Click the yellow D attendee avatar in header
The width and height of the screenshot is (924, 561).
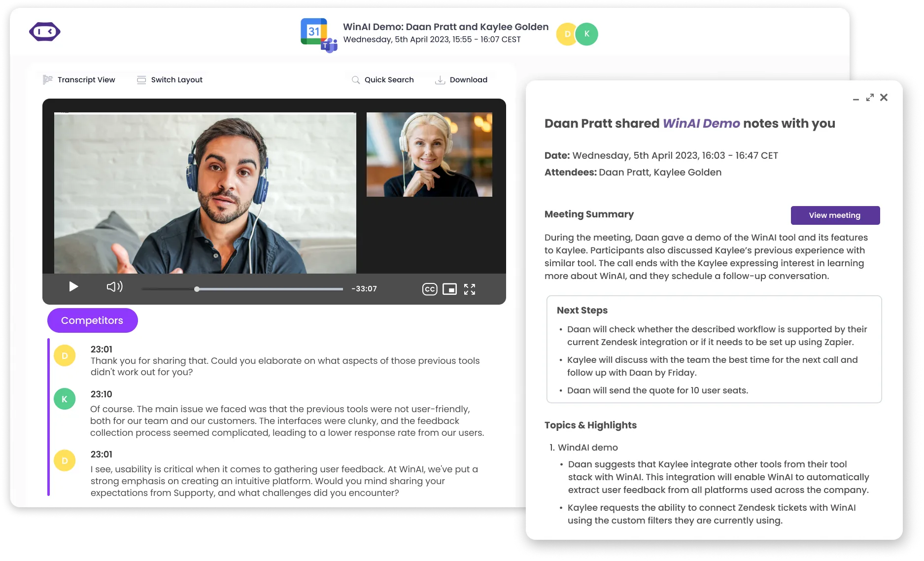(x=567, y=34)
